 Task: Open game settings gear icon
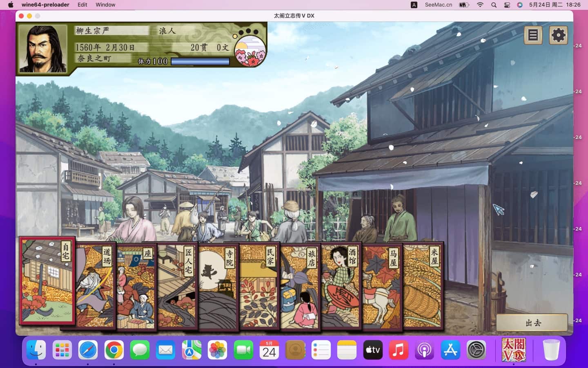(558, 36)
